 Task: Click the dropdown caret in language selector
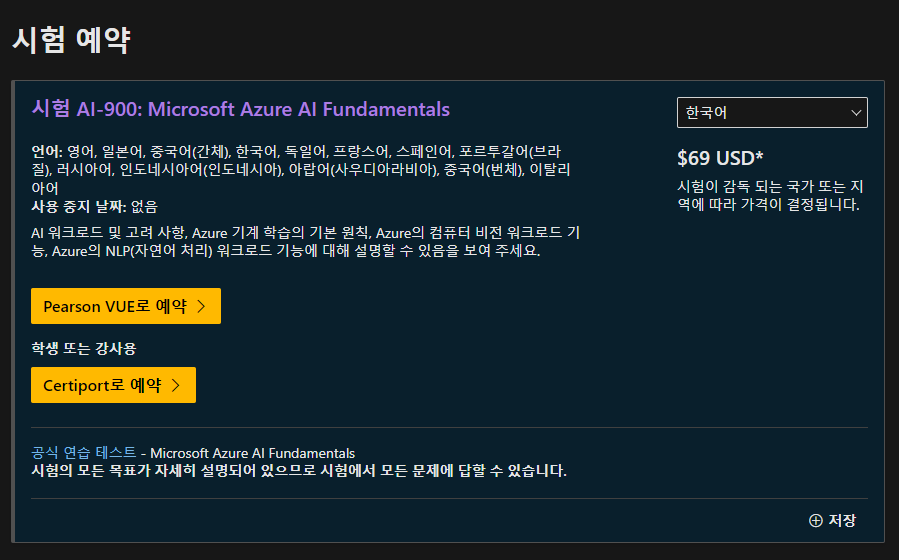pyautogui.click(x=855, y=113)
